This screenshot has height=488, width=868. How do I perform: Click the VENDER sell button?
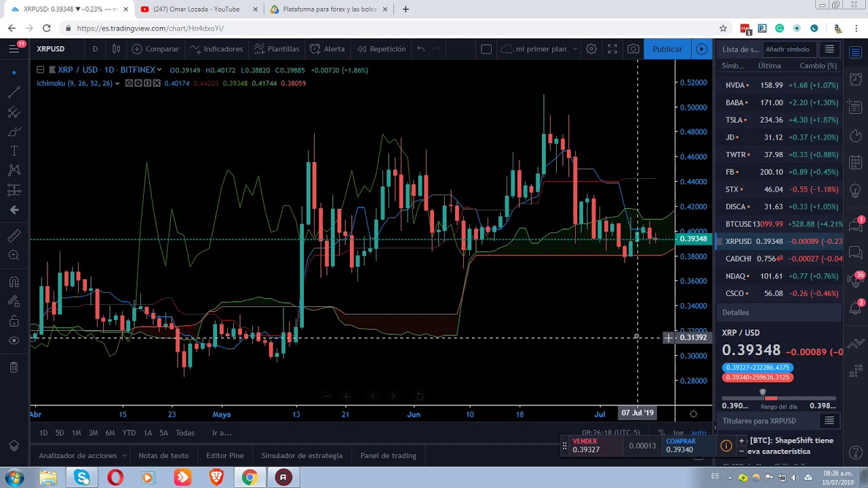pos(597,445)
